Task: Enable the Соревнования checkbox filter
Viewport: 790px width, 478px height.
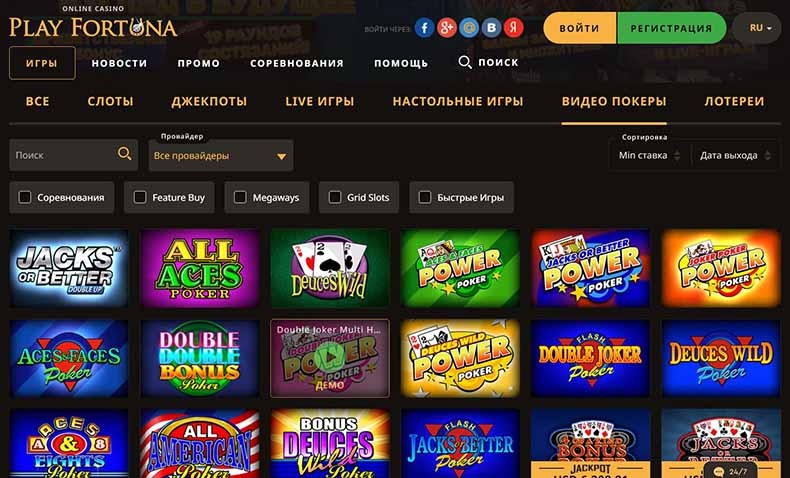Action: [x=25, y=197]
